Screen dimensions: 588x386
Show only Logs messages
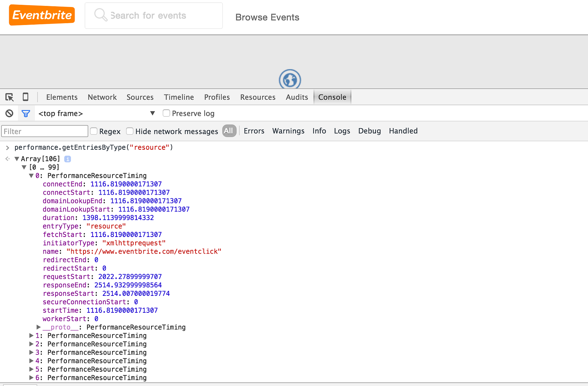[342, 131]
